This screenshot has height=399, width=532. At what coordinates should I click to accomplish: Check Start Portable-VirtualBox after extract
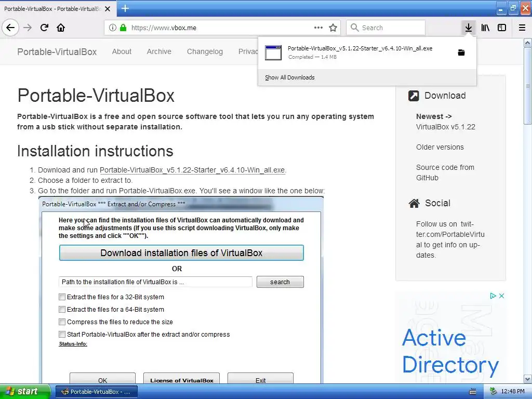(x=62, y=335)
